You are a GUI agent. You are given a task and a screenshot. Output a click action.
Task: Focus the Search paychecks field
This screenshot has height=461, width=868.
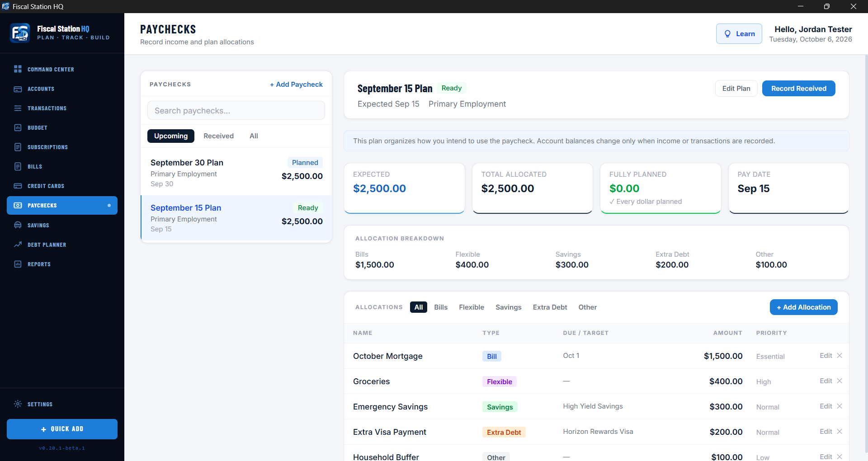click(x=236, y=111)
